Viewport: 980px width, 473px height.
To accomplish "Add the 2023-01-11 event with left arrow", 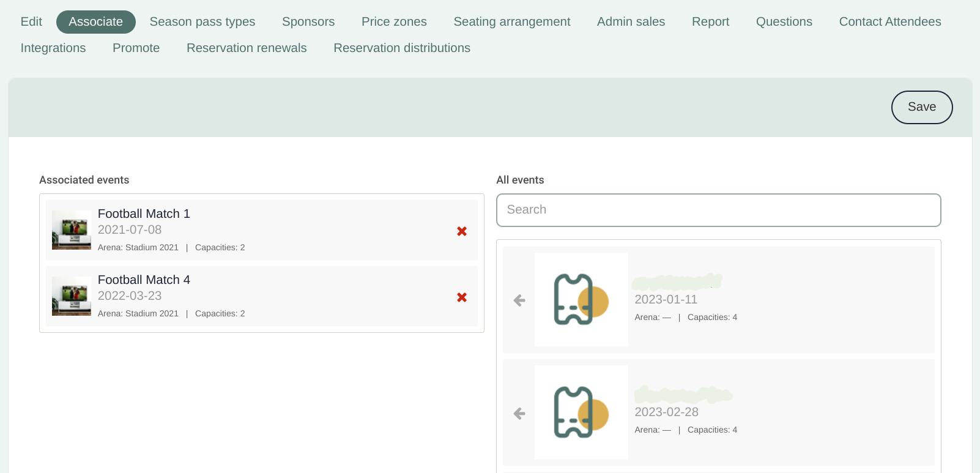I will click(x=519, y=300).
